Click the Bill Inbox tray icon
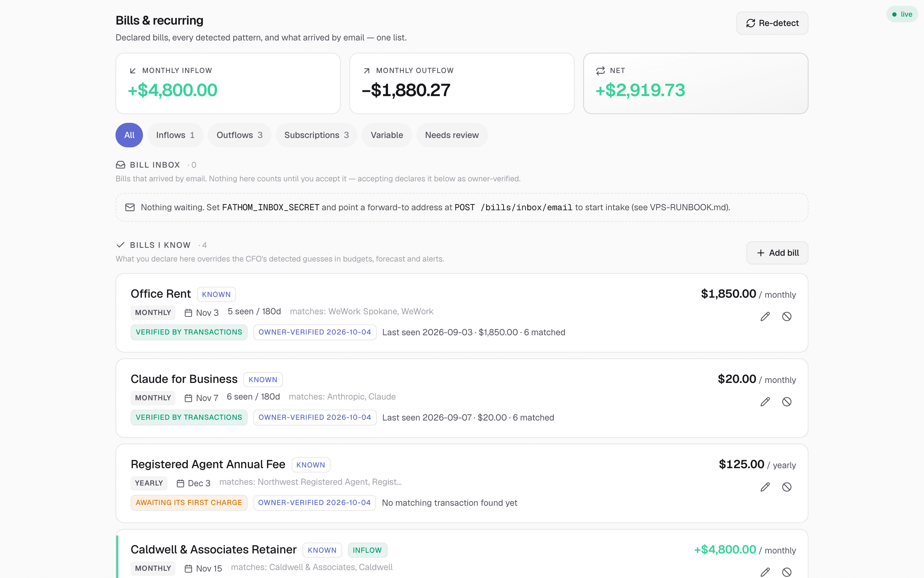 [121, 165]
